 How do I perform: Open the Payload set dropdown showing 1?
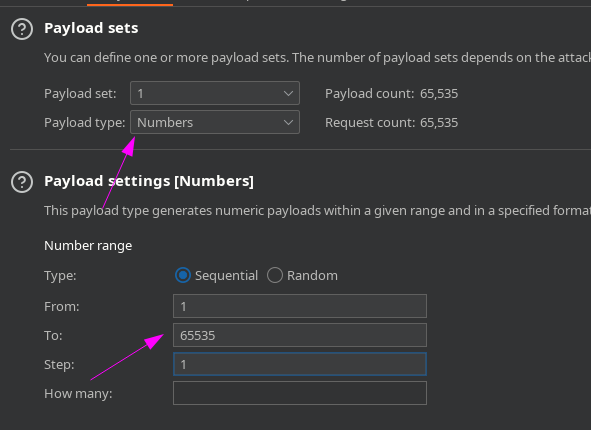pyautogui.click(x=215, y=93)
